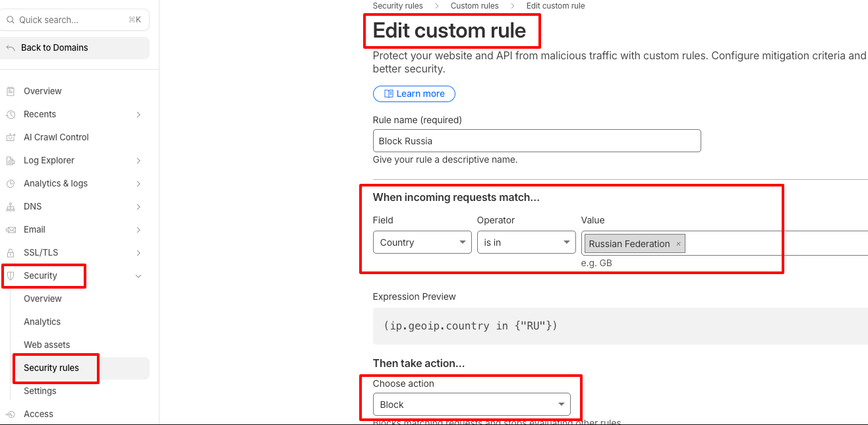Click the Analytics & logs icon
This screenshot has height=425, width=868.
tap(11, 184)
